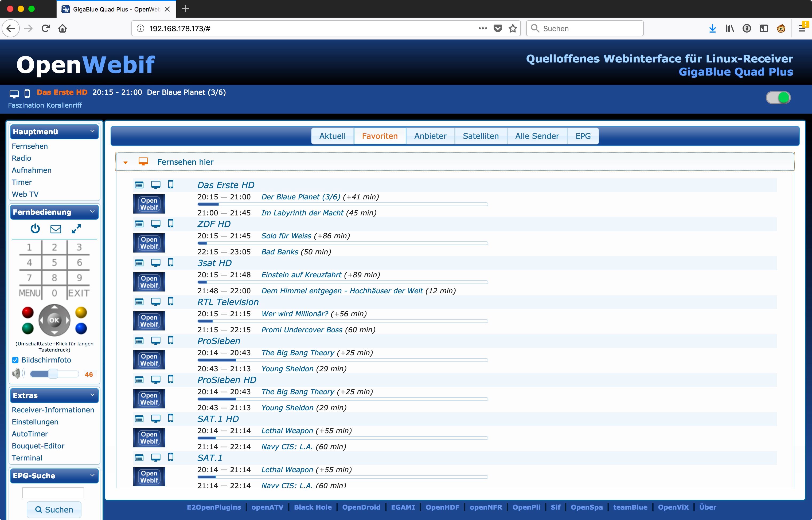The width and height of the screenshot is (812, 520).
Task: Open the Timer menu link
Action: (22, 182)
